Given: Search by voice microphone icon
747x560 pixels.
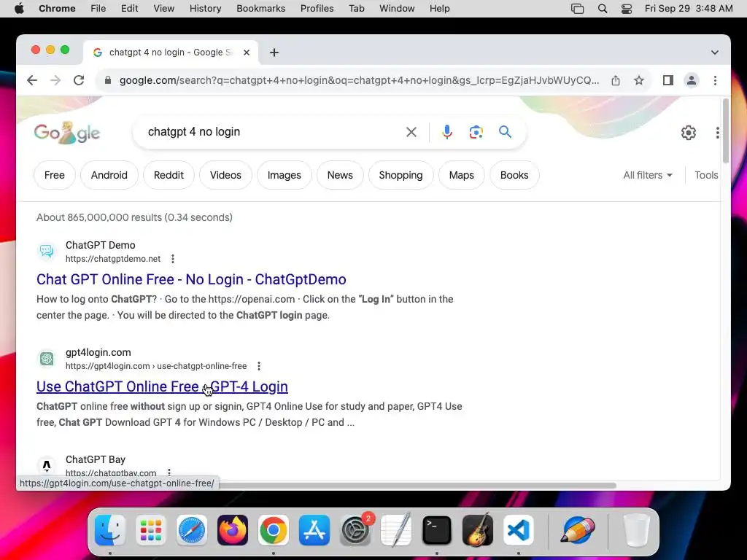Looking at the screenshot, I should coord(447,132).
